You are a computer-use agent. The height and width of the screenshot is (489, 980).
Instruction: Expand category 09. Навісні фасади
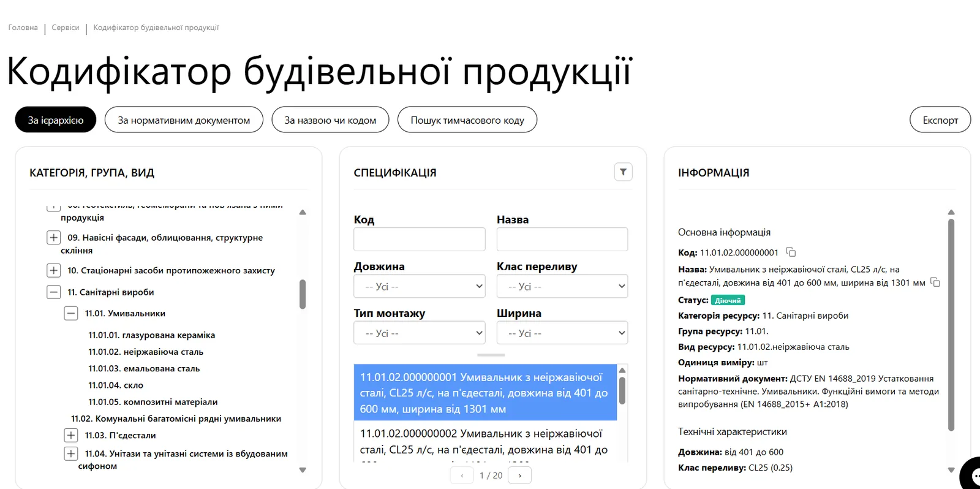tap(54, 238)
